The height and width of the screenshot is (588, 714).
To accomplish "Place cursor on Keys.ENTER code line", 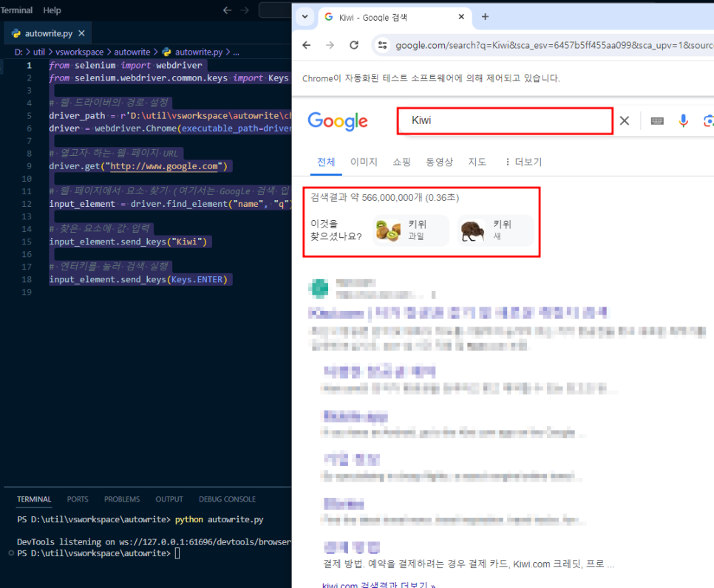I will tap(138, 279).
